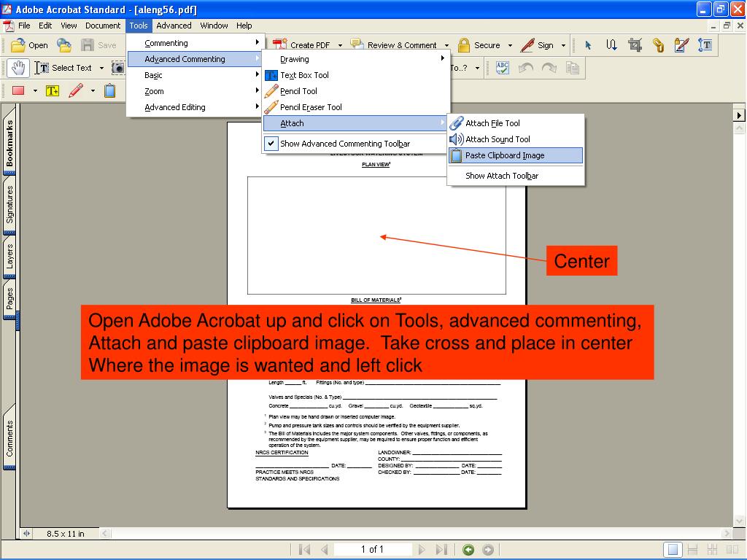
Task: Jump to first page button
Action: (304, 550)
